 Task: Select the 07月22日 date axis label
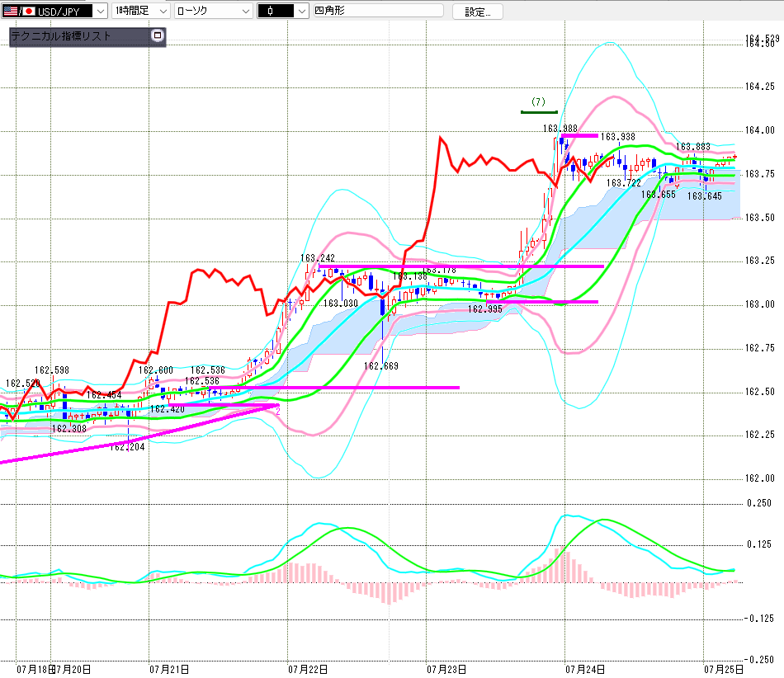click(x=308, y=669)
